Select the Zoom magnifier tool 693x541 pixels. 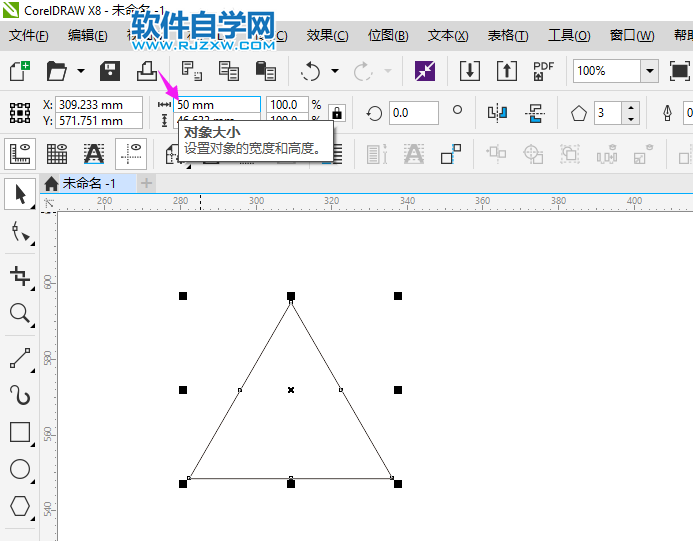click(20, 313)
